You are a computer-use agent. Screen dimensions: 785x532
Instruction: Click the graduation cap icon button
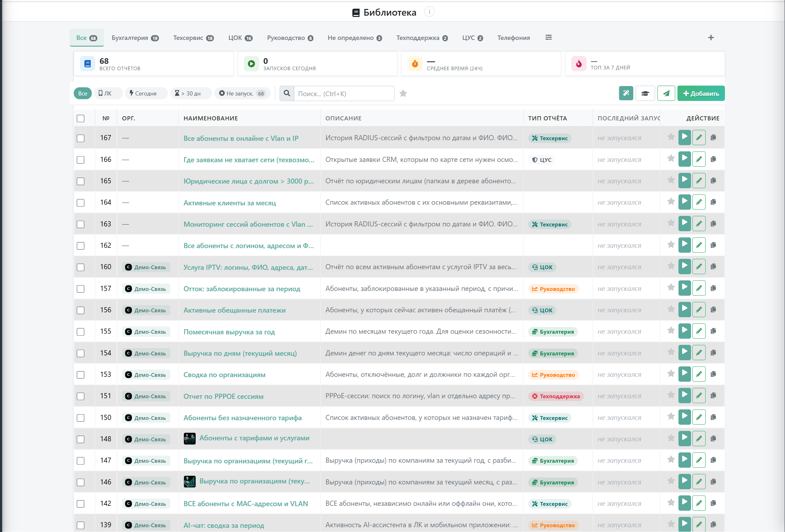(x=645, y=93)
